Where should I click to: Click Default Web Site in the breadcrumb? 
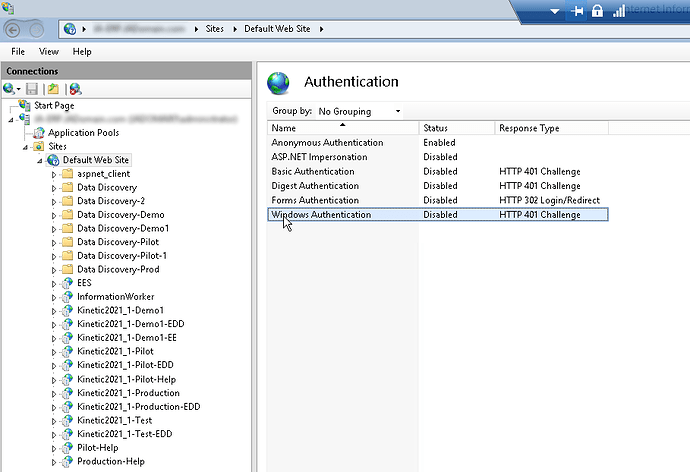click(x=277, y=29)
